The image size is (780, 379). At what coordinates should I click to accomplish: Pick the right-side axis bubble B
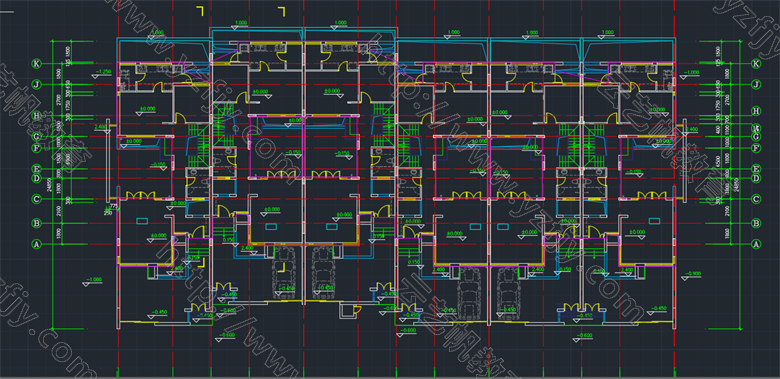[756, 223]
